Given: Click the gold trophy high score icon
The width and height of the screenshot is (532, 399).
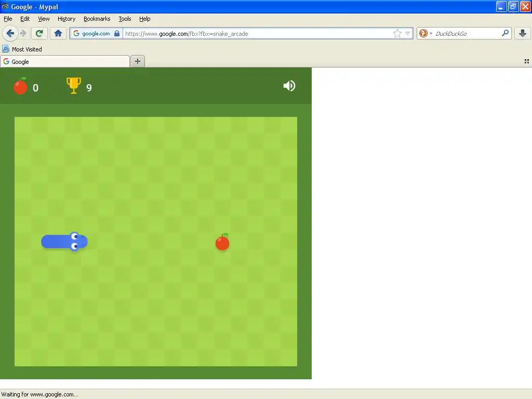Looking at the screenshot, I should click(74, 86).
